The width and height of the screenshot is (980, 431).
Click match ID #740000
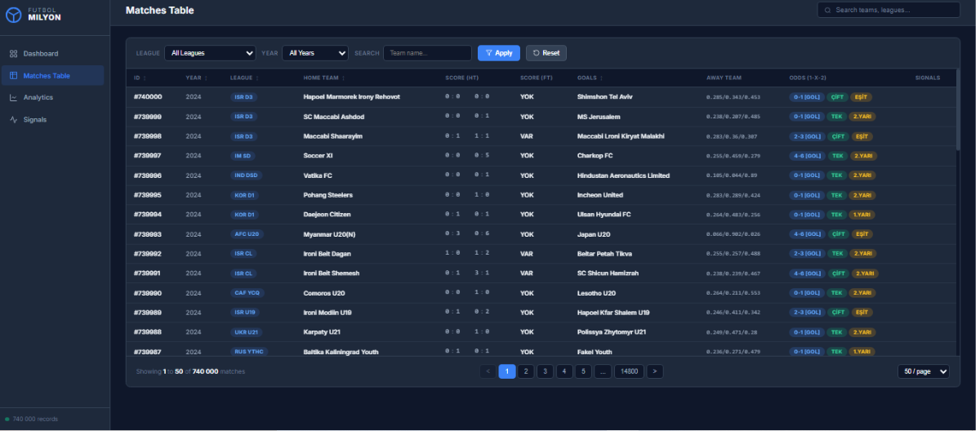148,97
